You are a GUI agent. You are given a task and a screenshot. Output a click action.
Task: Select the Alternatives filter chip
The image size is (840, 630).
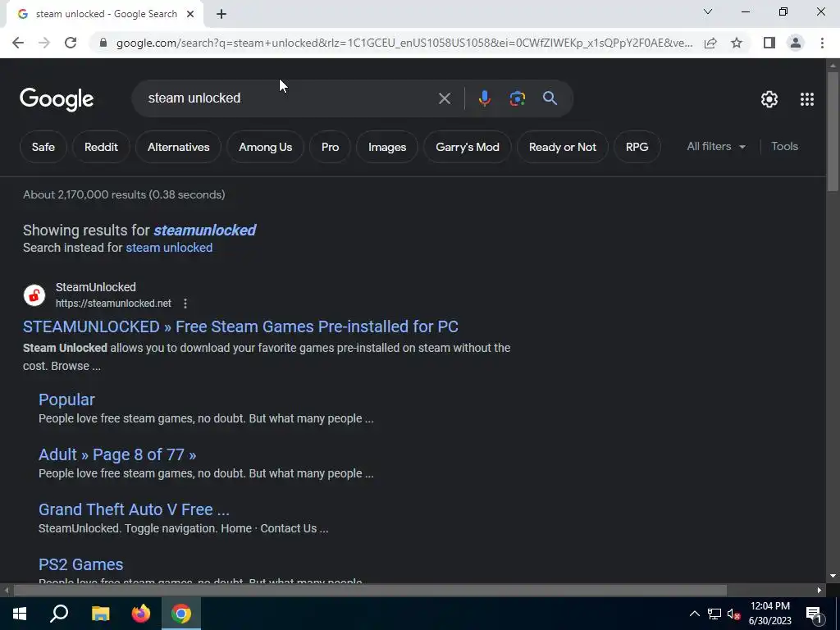178,147
